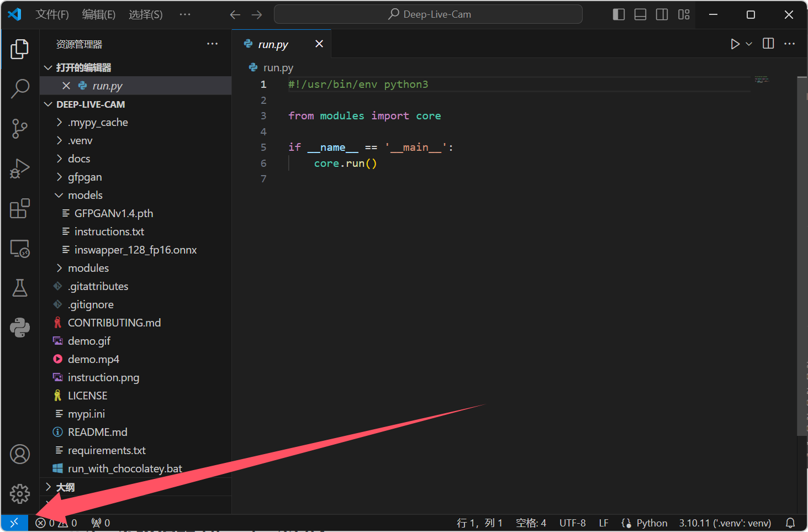Open inswapper_128_fp16.onnx file
Image resolution: width=808 pixels, height=532 pixels.
(136, 250)
